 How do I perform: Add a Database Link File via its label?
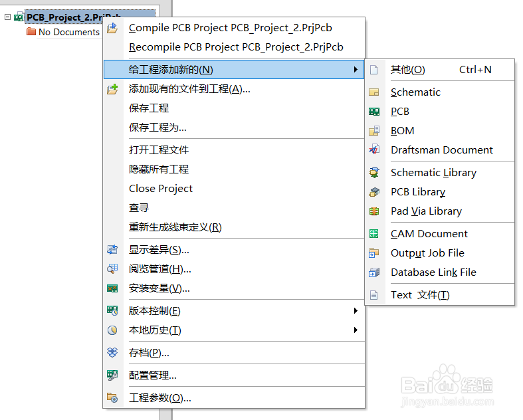[433, 272]
